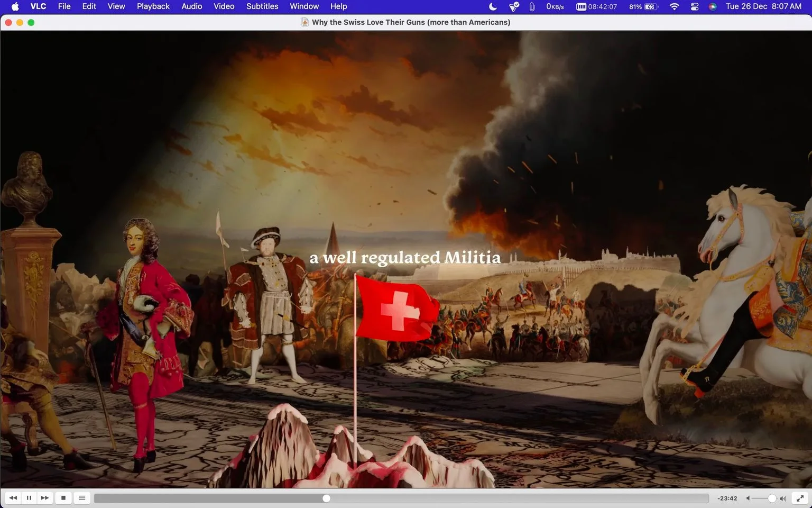
Task: Click the rewind (previous) playback button
Action: [x=13, y=498]
